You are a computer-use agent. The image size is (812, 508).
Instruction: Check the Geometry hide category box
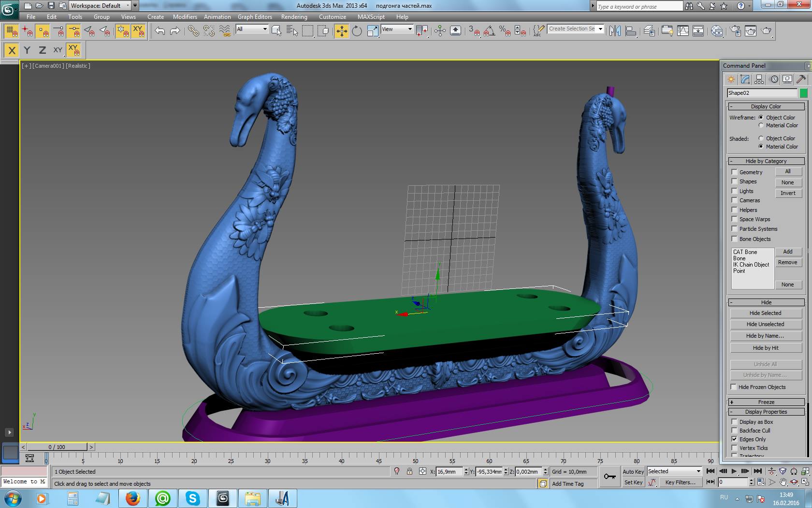pos(734,172)
